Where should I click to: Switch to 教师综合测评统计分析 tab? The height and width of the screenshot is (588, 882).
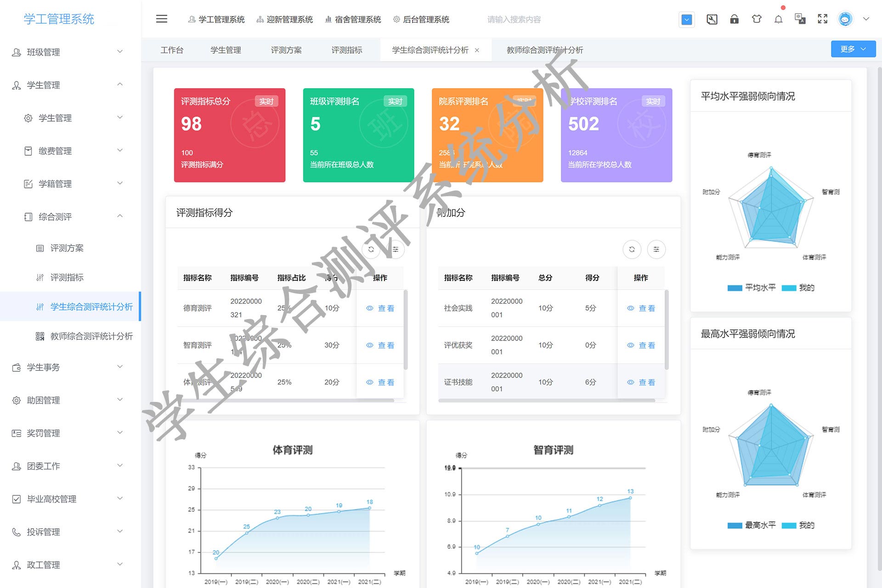[x=544, y=50]
